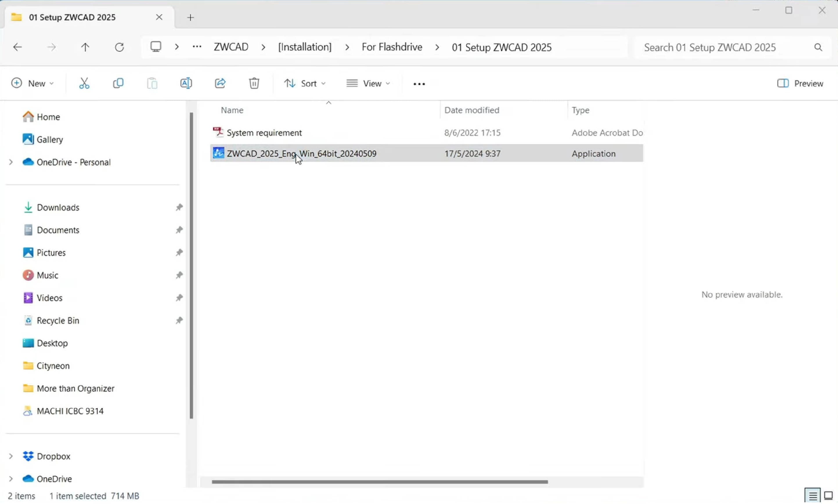Viewport: 838px width, 504px height.
Task: Navigate to [Installation] in the breadcrumb
Action: point(304,47)
